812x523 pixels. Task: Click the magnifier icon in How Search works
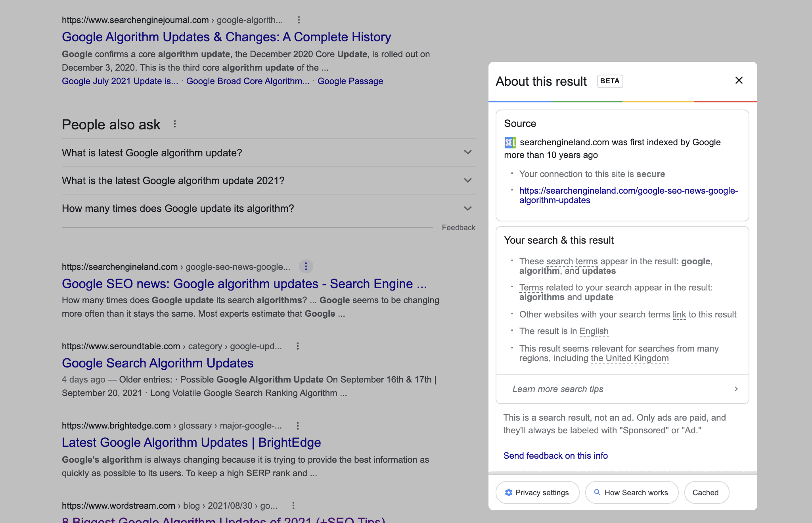[597, 492]
